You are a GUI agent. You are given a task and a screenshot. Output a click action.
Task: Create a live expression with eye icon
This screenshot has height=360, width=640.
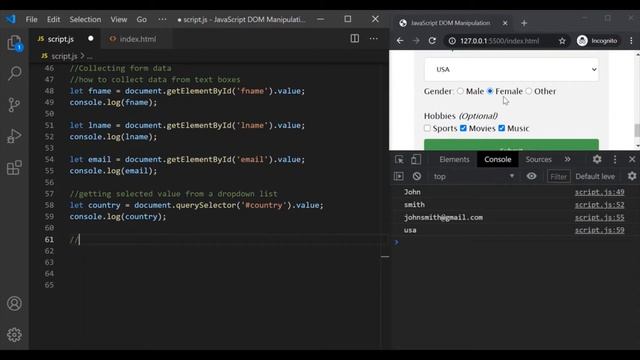pyautogui.click(x=531, y=176)
